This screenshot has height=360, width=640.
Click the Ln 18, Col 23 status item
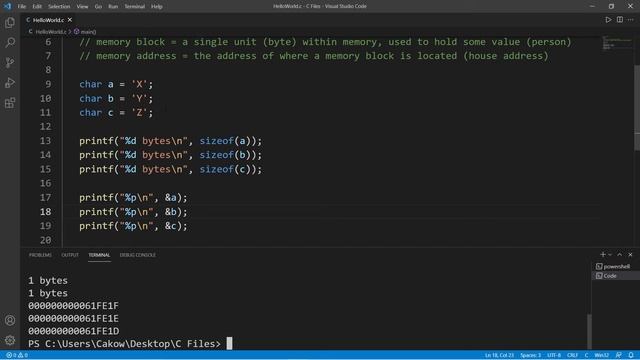(499, 355)
